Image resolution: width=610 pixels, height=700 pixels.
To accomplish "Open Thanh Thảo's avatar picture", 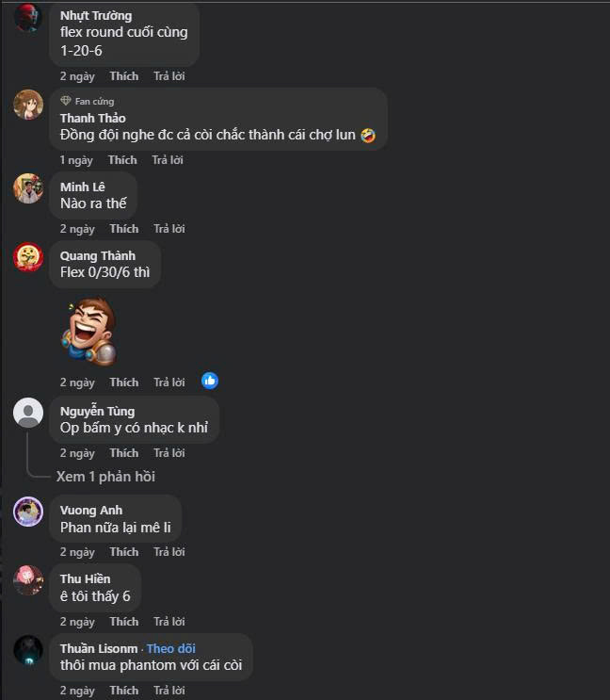I will click(x=28, y=104).
